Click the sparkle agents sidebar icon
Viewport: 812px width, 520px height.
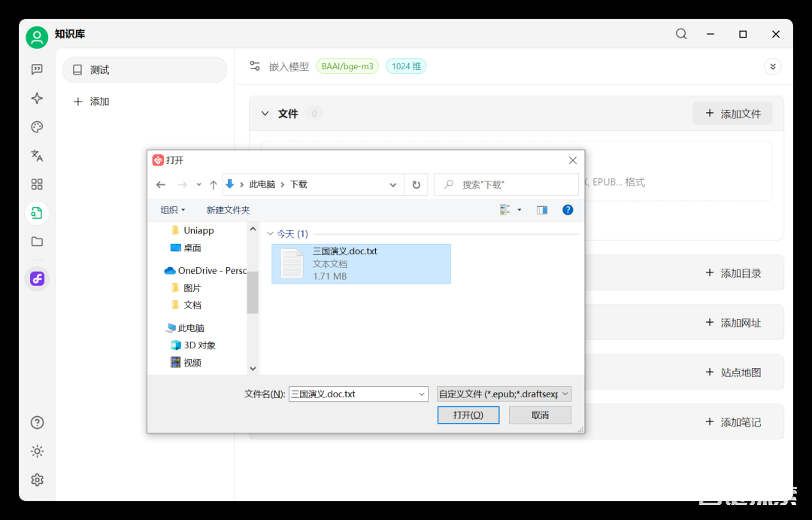click(x=37, y=99)
